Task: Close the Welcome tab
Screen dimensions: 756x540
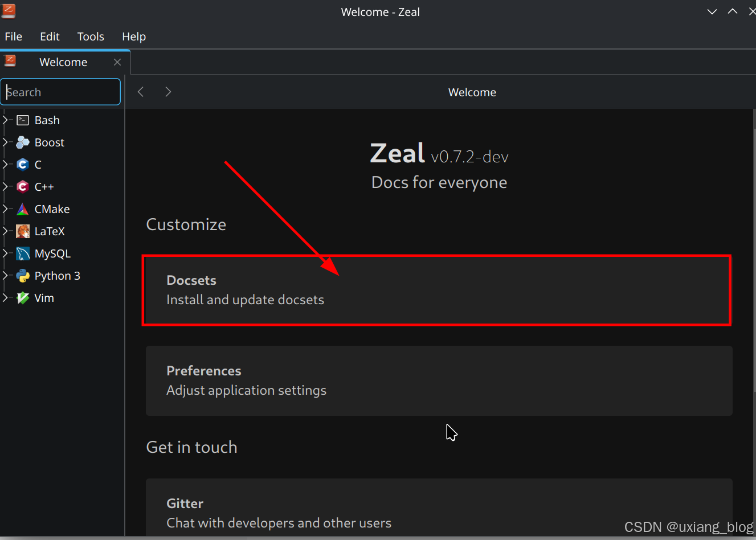Action: 117,62
